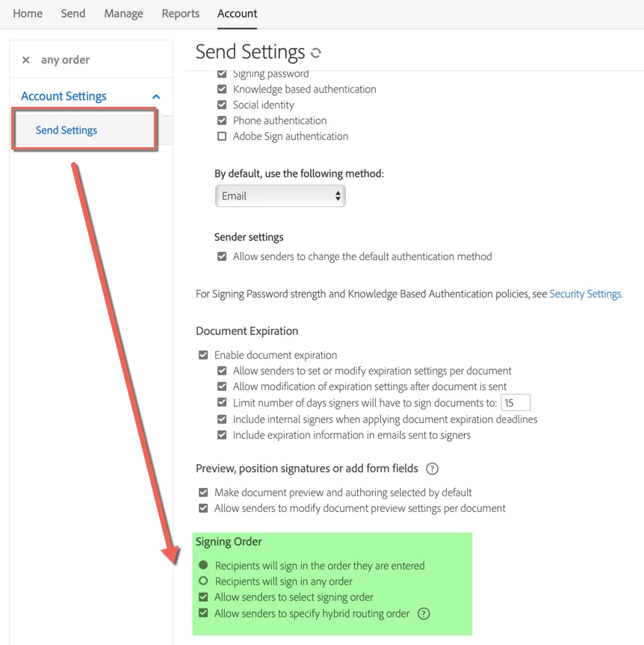Clear the 'any order' search with X icon
This screenshot has width=644, height=645.
tap(26, 60)
